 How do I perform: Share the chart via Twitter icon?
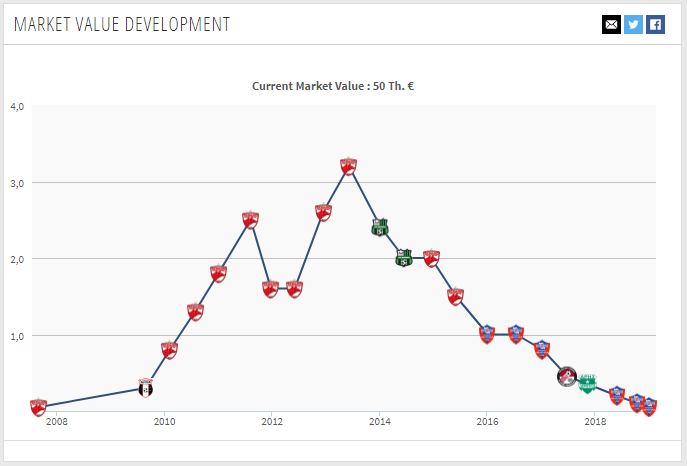(633, 24)
